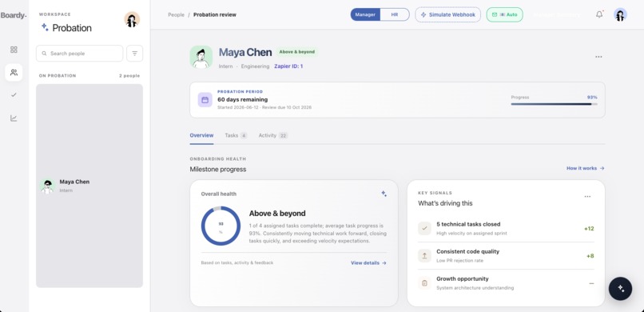The height and width of the screenshot is (312, 644).
Task: Click the Consistent code quality signal
Action: point(506,256)
